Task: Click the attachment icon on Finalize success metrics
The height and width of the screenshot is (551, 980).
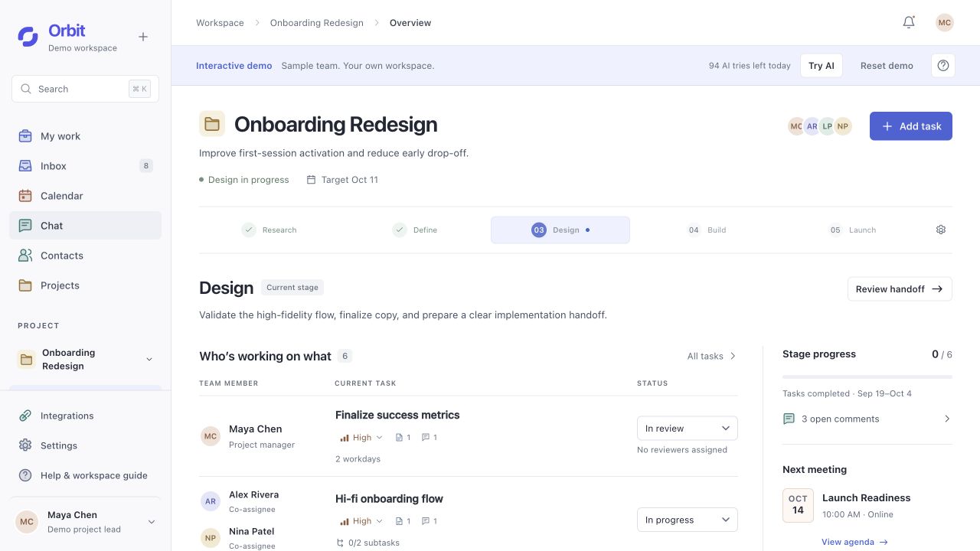Action: tap(399, 438)
